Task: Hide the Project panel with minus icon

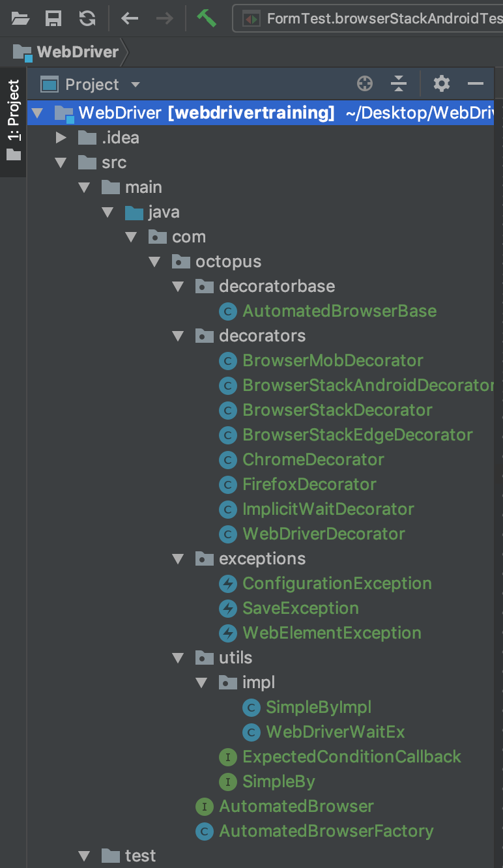Action: pos(476,84)
